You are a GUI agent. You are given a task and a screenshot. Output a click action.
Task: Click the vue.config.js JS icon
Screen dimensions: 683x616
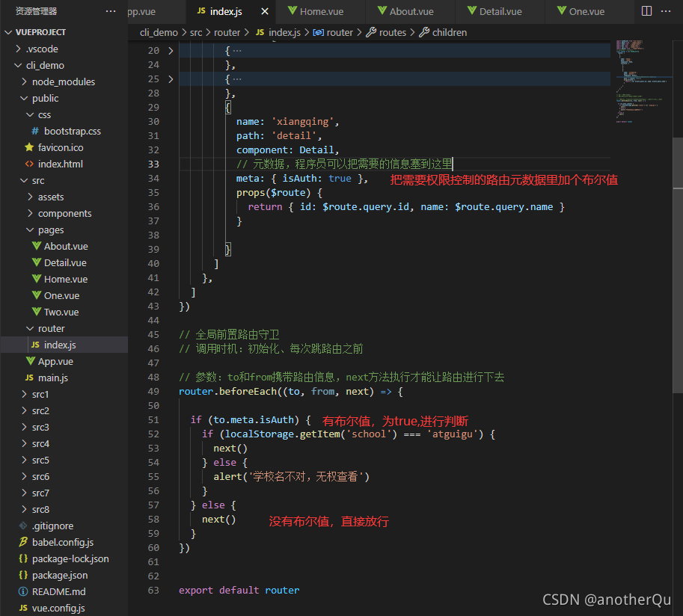23,608
